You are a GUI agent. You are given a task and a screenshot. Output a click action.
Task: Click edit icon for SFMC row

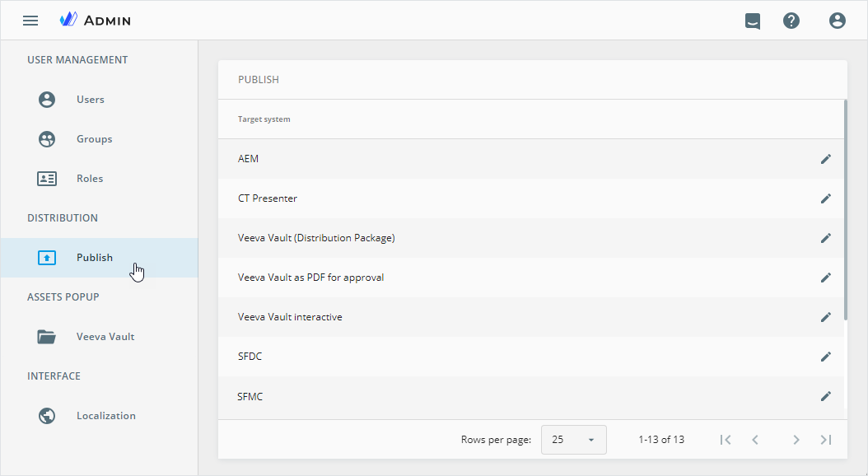(826, 396)
